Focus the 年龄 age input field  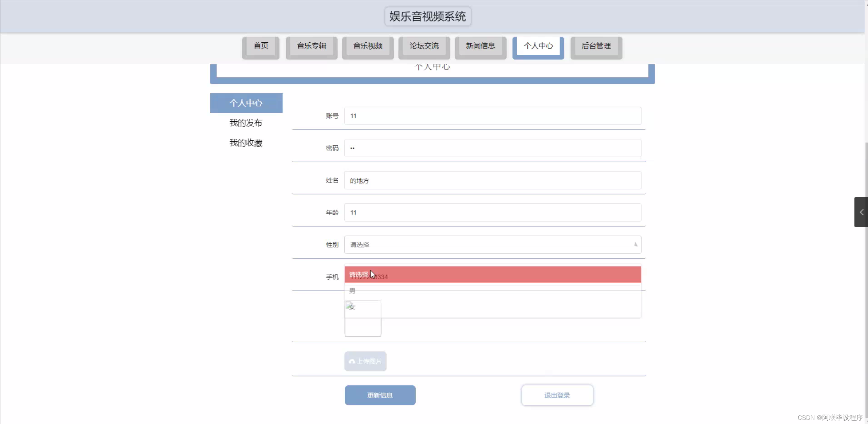tap(492, 213)
